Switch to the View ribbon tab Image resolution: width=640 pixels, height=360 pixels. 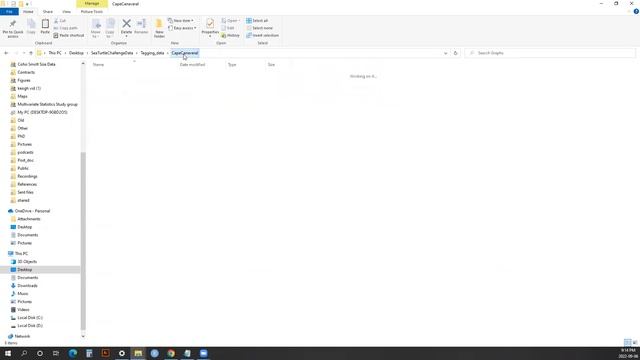pos(67,11)
